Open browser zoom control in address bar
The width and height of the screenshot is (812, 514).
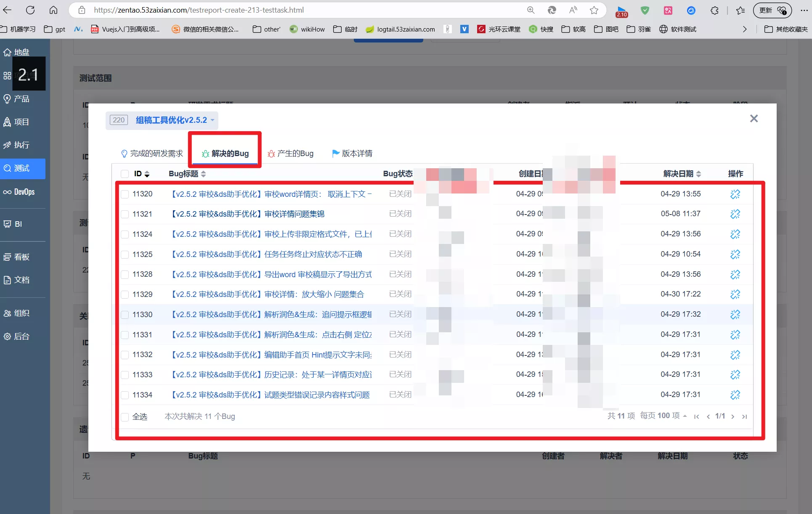[531, 10]
